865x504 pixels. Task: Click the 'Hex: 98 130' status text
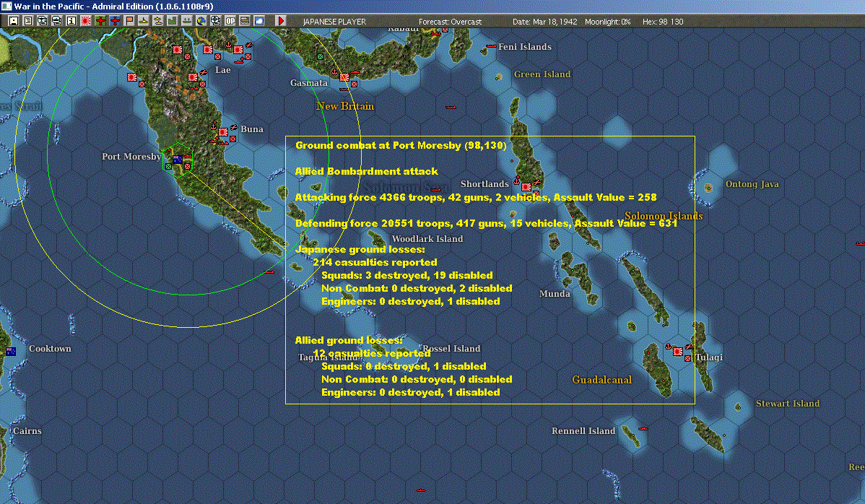tap(663, 22)
